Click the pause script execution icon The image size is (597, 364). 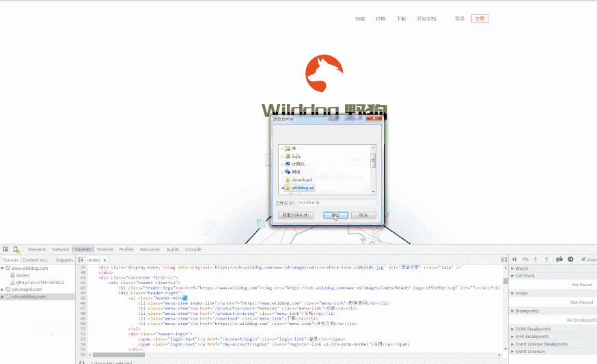[514, 260]
